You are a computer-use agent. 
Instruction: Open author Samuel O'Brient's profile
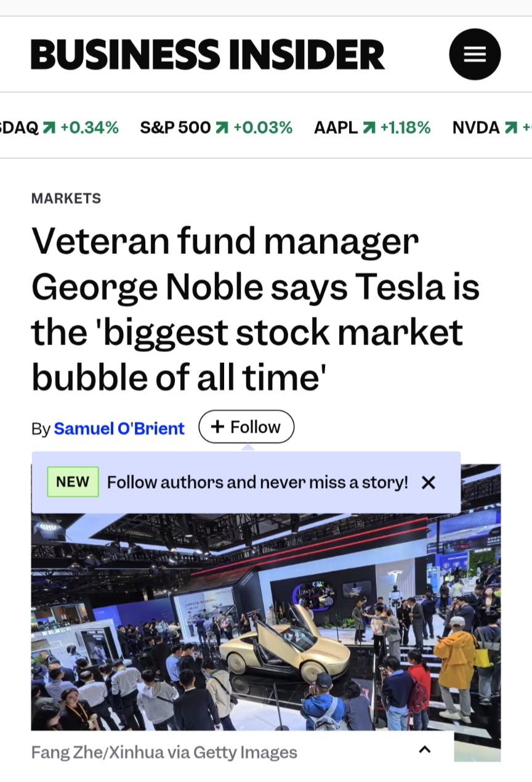click(x=119, y=428)
